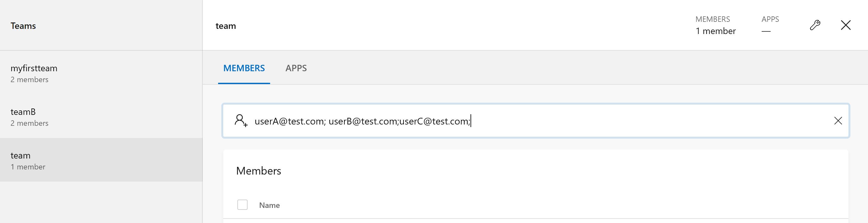Click MEMBERS label in the top header

click(713, 19)
